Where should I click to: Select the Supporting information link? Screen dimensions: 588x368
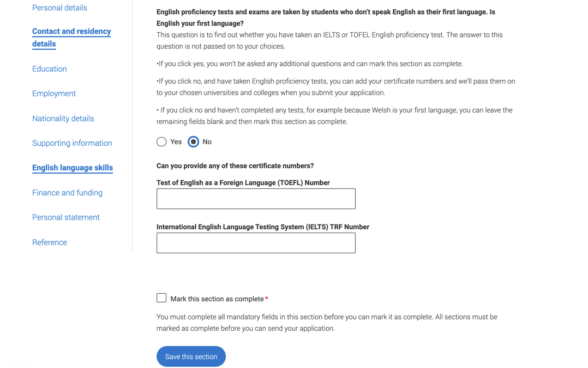pyautogui.click(x=72, y=143)
